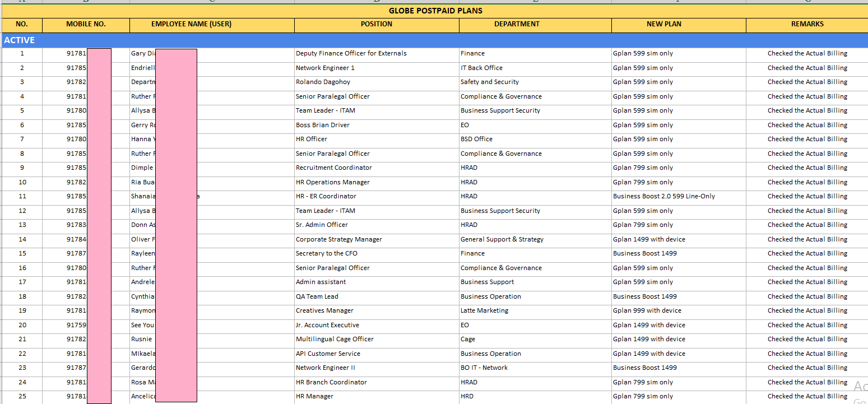Screen dimensions: 868x404
Task: Click row number 5 in the NO. column
Action: [x=22, y=111]
